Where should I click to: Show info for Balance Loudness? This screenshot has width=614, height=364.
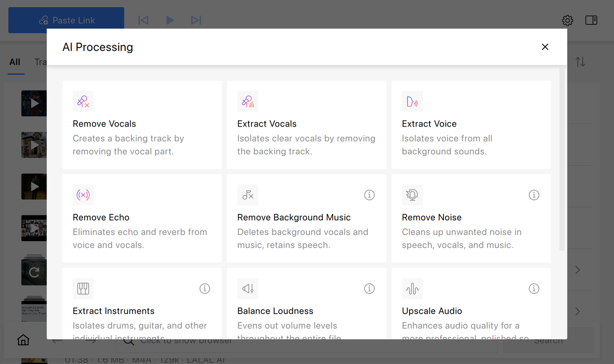[369, 289]
